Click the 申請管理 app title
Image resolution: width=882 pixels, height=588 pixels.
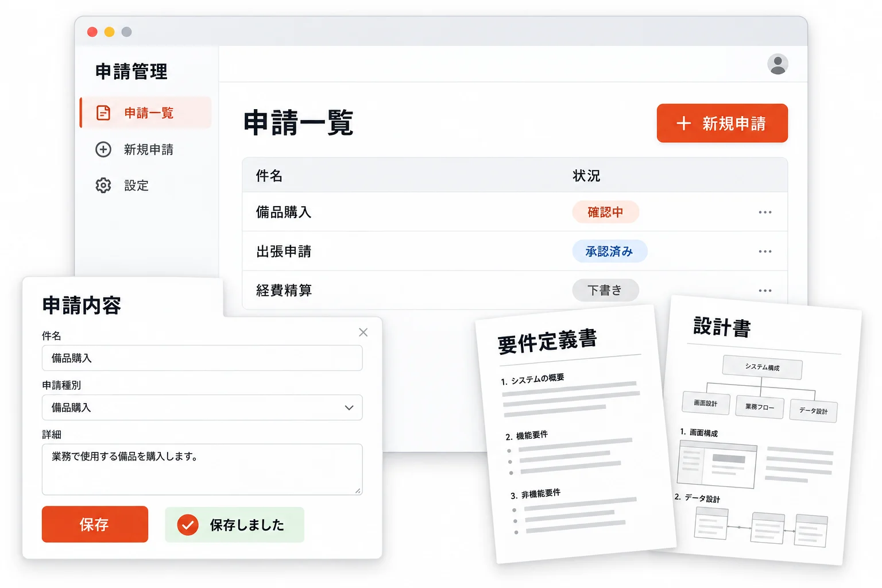click(131, 71)
